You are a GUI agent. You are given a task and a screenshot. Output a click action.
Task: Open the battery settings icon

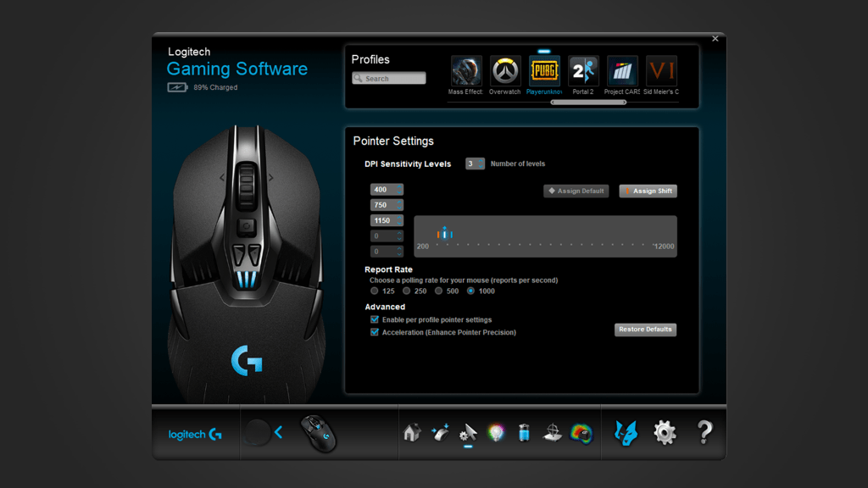(524, 433)
